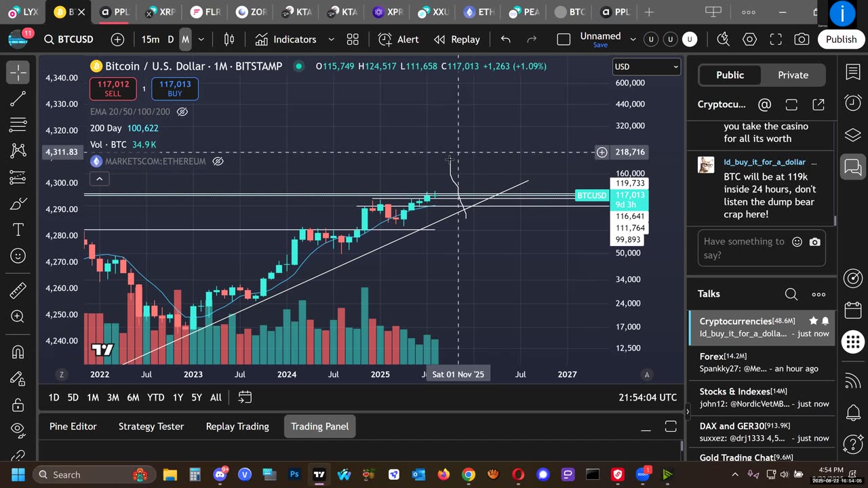Toggle visibility of MARKETSCOM:ETHEREUM overlay
The height and width of the screenshot is (488, 868).
click(218, 161)
